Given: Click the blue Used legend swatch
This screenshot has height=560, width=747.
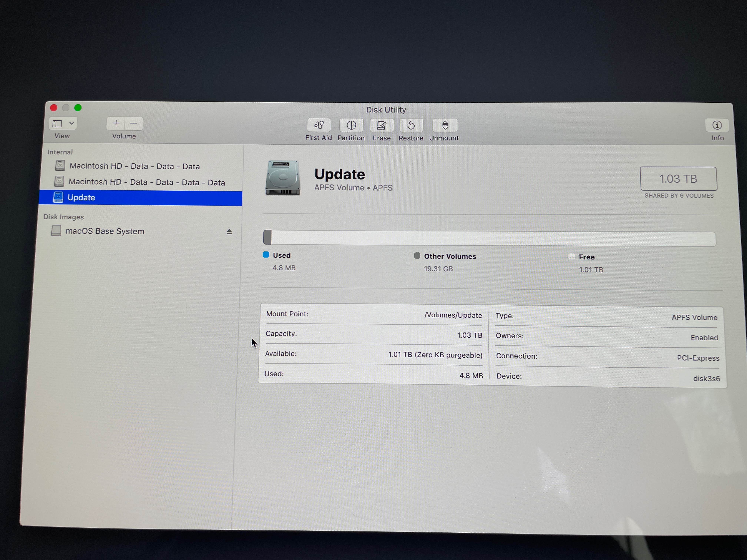Looking at the screenshot, I should [x=266, y=254].
